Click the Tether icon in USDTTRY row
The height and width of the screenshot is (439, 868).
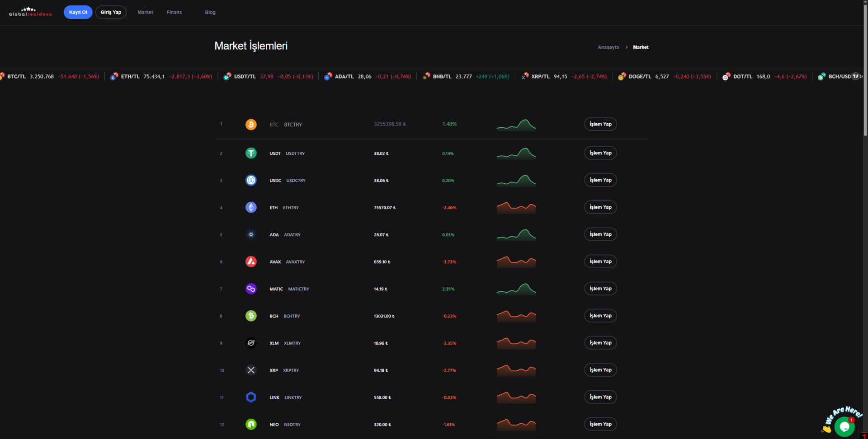[251, 153]
